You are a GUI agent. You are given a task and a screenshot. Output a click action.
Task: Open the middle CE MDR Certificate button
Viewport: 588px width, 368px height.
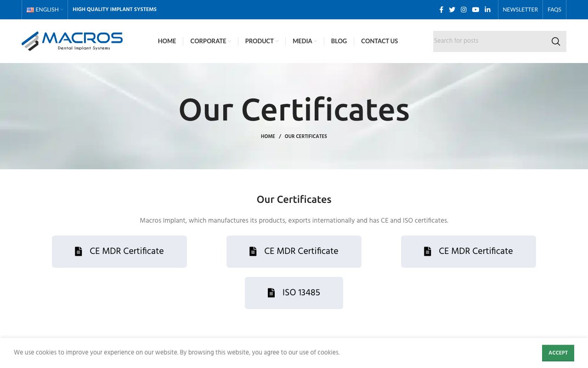coord(294,252)
